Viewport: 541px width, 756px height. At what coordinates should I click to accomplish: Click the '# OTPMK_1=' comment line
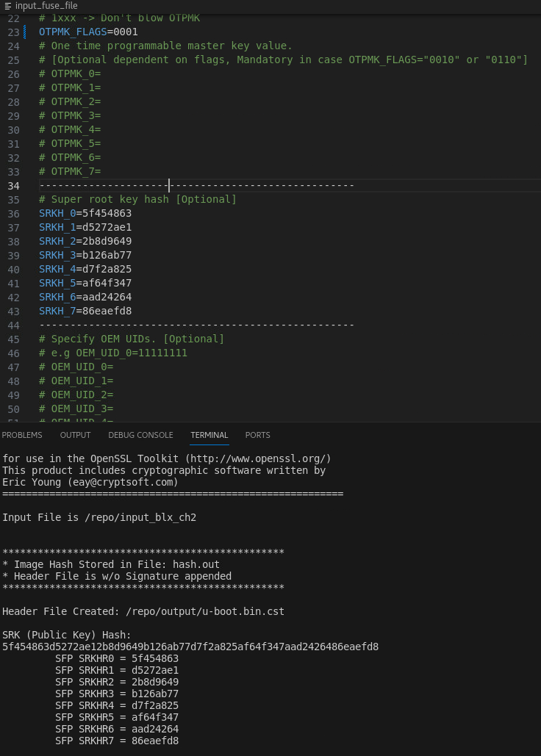click(70, 87)
